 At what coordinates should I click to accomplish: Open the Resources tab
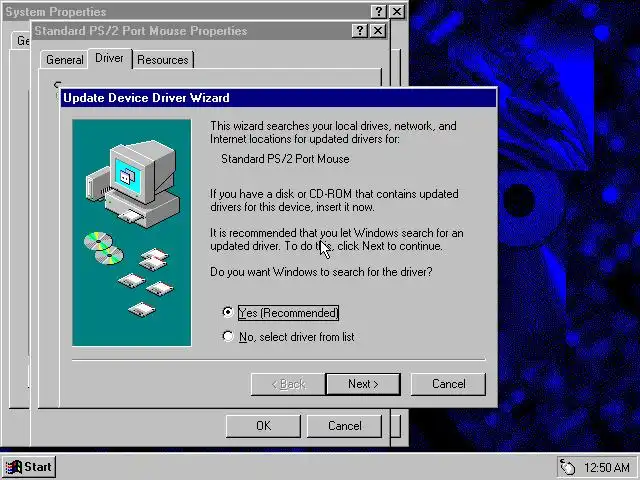click(163, 60)
